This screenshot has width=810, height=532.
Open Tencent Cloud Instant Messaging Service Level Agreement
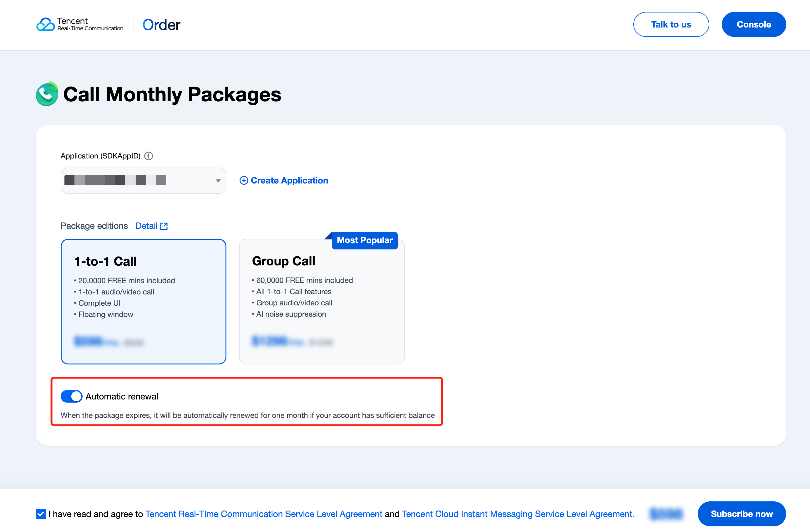(x=518, y=514)
